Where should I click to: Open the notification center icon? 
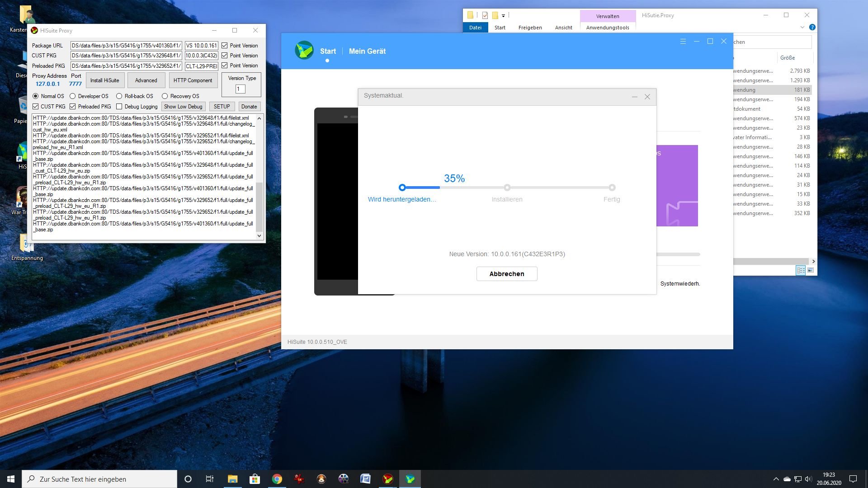(853, 479)
